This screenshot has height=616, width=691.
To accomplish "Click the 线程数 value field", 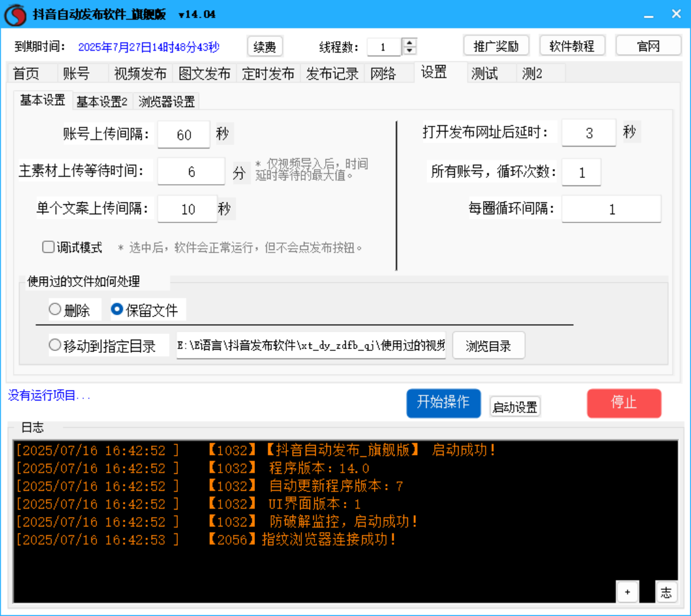I will pos(383,47).
